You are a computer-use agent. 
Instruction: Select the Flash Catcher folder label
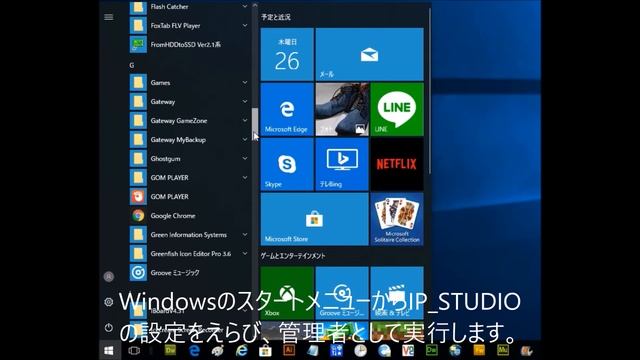[169, 7]
